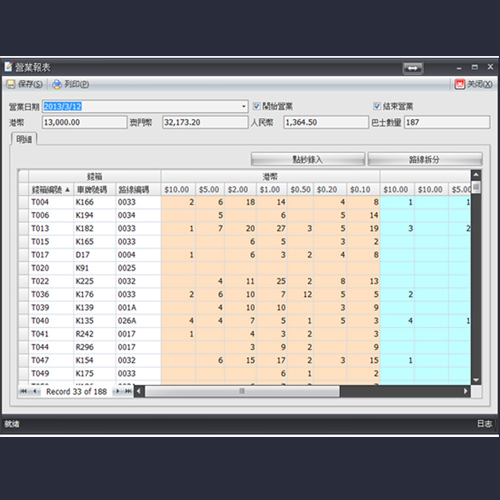This screenshot has width=500, height=500.
Task: Click the report window title icon
Action: 8,67
